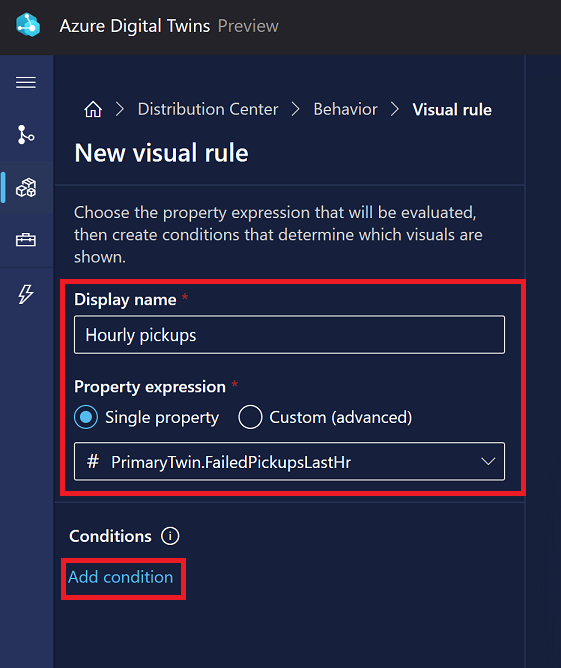Open the twin graph icon in sidebar
The width and height of the screenshot is (561, 668).
(26, 134)
